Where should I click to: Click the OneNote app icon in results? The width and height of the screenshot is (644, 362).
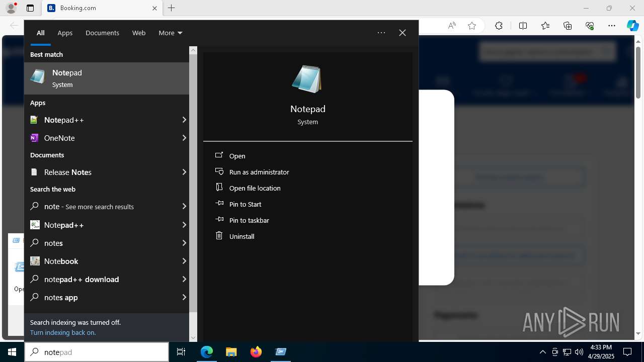(34, 138)
